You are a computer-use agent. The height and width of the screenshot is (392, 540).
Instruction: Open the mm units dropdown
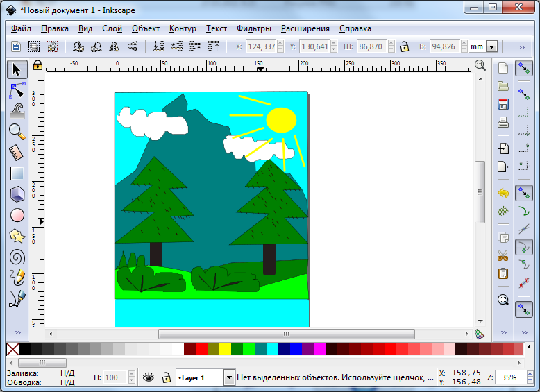click(x=492, y=46)
